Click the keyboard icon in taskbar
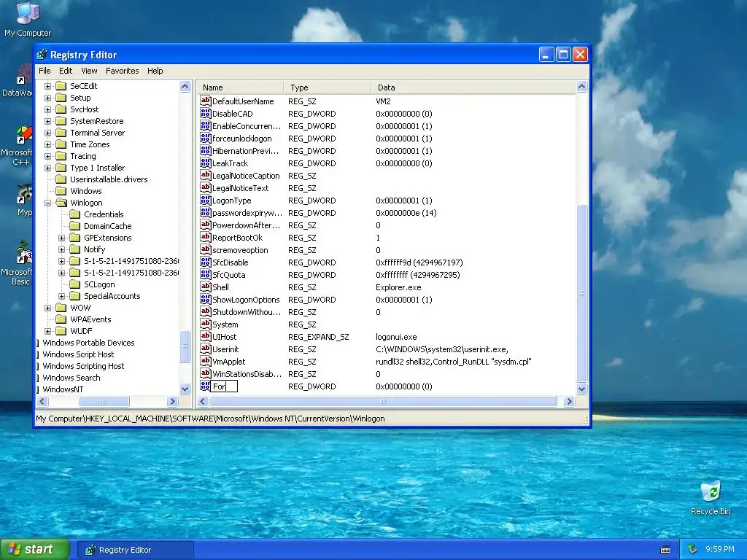 (x=665, y=550)
